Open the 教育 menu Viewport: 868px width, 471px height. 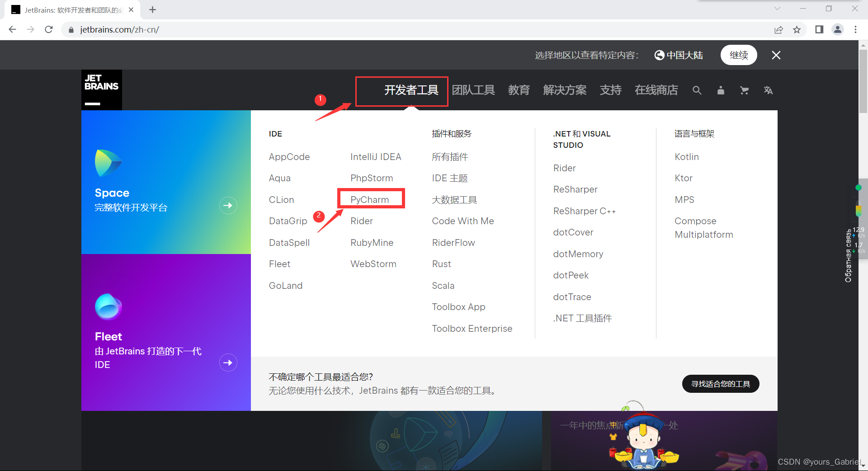pos(519,90)
